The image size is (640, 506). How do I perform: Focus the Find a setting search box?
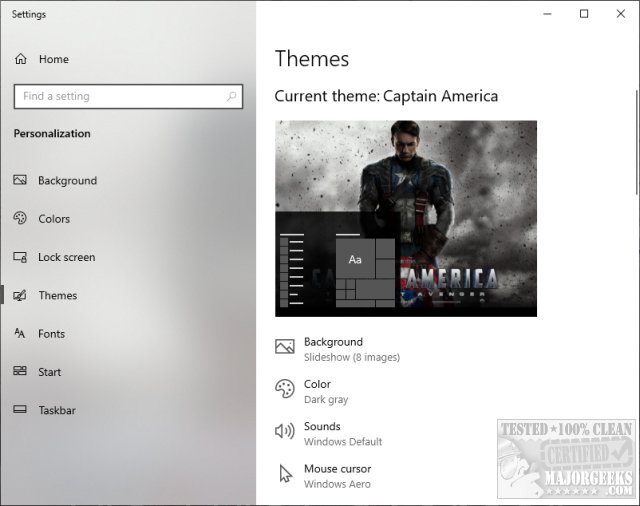pos(128,96)
